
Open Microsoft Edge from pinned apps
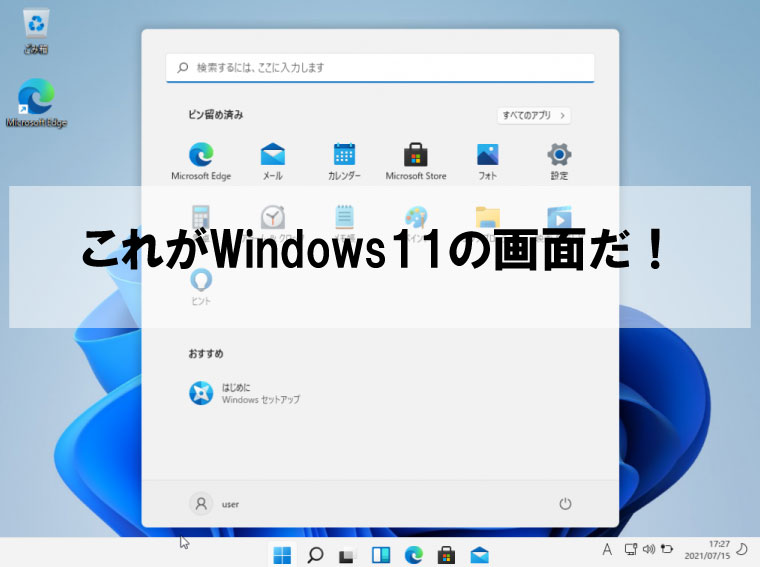click(201, 161)
